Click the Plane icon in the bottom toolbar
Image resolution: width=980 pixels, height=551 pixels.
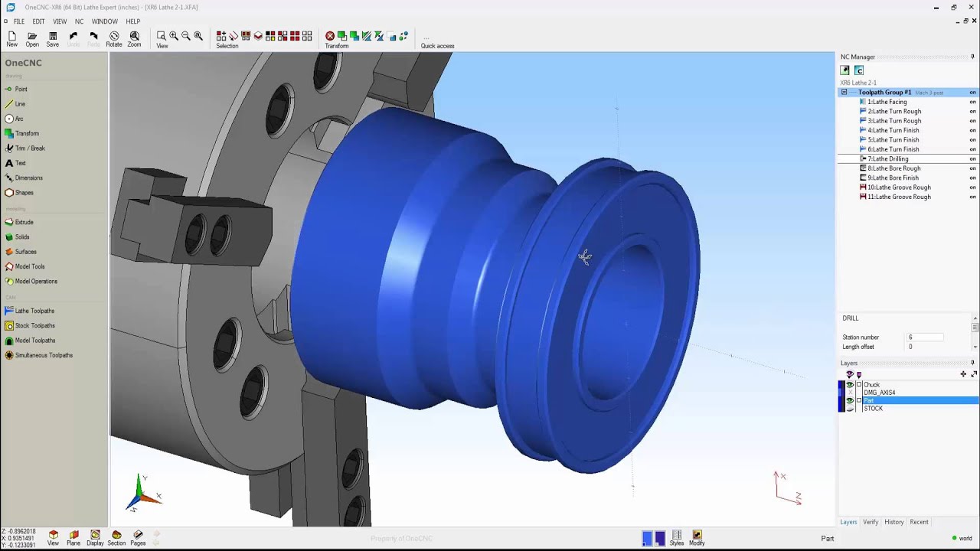click(73, 538)
